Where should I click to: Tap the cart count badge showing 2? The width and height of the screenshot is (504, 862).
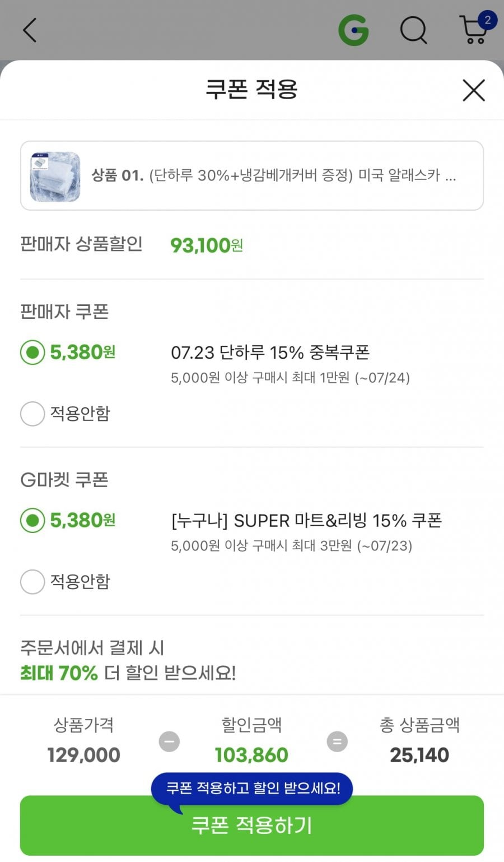click(x=488, y=21)
